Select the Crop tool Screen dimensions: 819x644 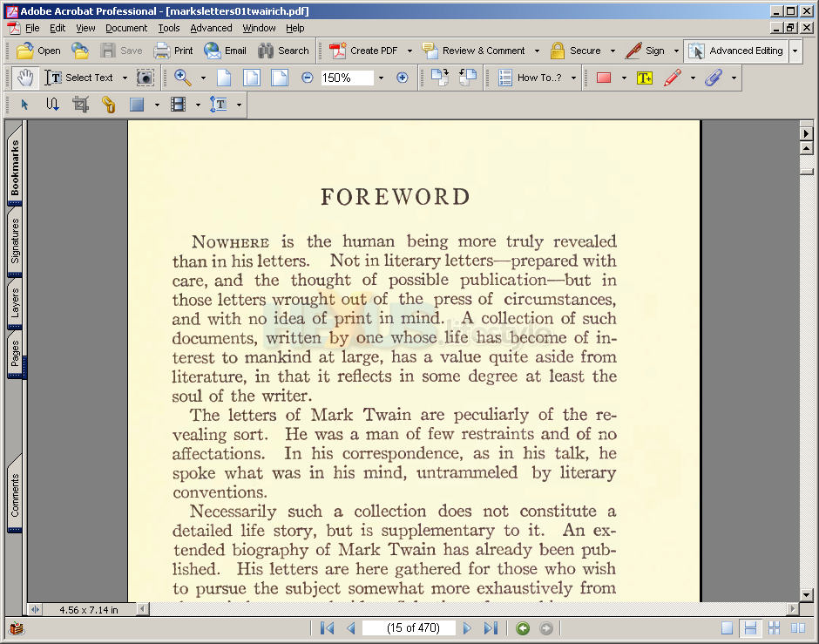click(x=80, y=105)
